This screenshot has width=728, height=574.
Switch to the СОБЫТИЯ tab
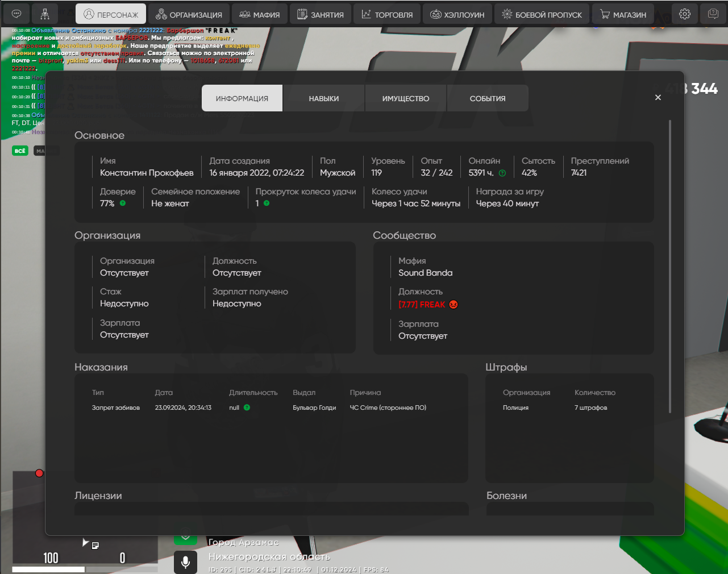pyautogui.click(x=488, y=98)
